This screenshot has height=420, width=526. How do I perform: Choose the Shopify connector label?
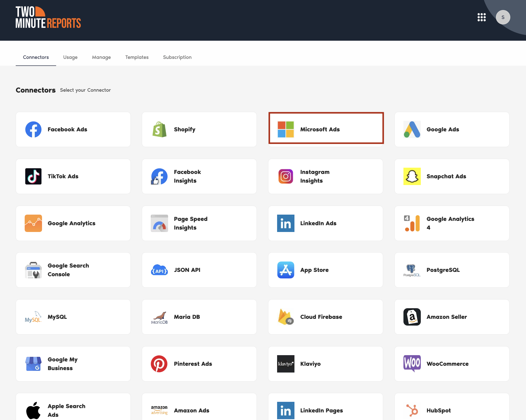[185, 129]
